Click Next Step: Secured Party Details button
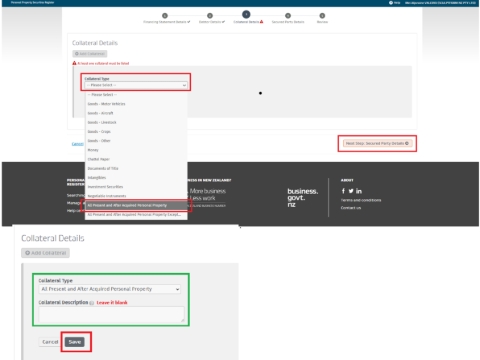 377,143
